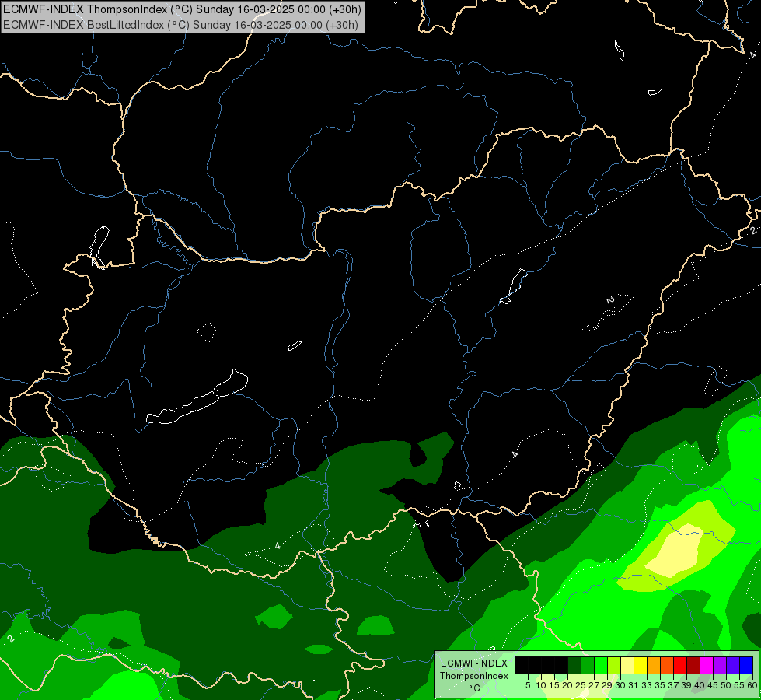Click the '40' tick label in the legend
Screen dimensions: 761x700
coord(700,685)
